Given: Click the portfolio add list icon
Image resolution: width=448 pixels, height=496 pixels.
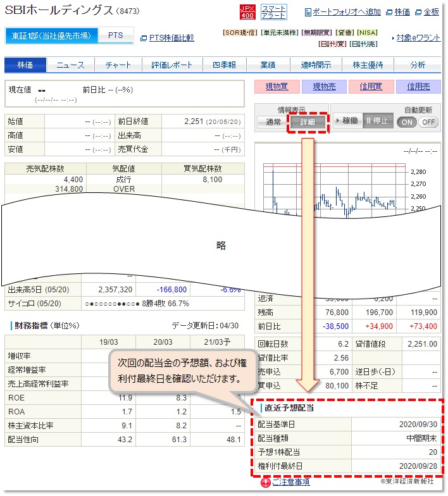Looking at the screenshot, I should tap(308, 13).
